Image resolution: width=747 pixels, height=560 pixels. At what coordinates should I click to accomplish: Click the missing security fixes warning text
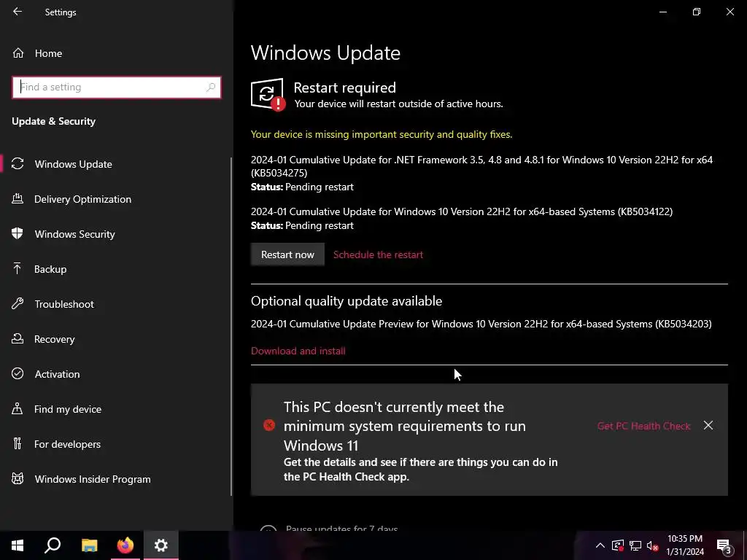coord(382,134)
